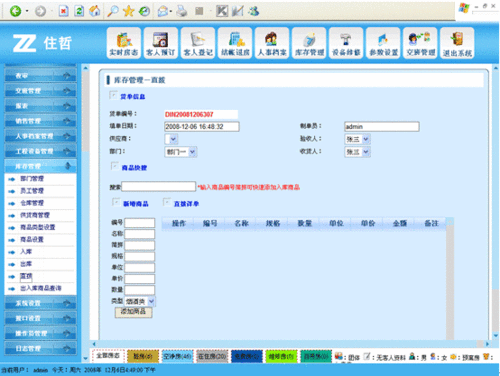
Task: Open 客人登记 guest check-in module
Action: click(x=198, y=43)
